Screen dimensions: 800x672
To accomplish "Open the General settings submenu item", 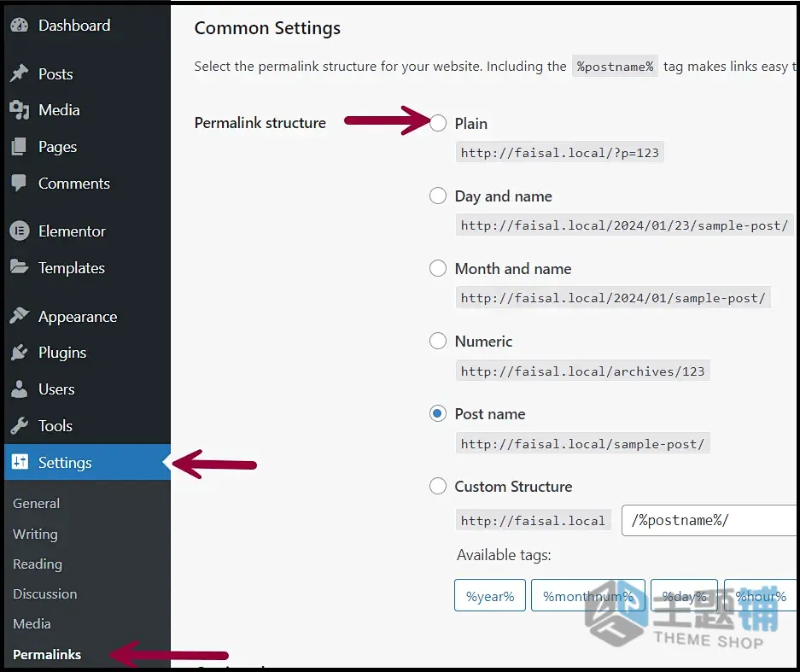I will tap(36, 504).
